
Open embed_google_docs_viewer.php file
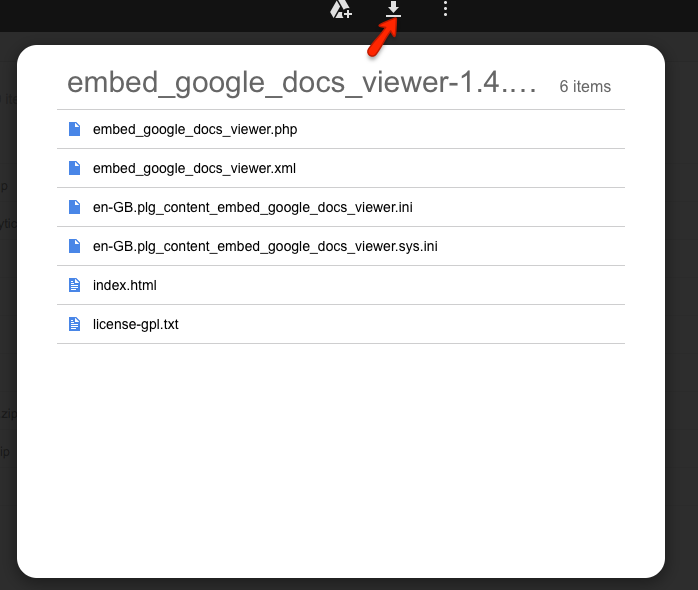point(341,129)
